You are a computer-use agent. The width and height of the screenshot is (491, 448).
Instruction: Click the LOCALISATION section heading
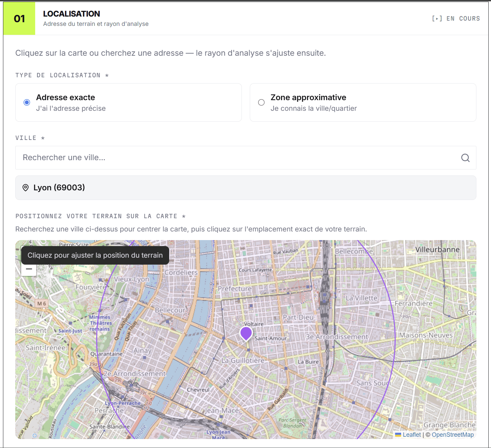(x=71, y=14)
